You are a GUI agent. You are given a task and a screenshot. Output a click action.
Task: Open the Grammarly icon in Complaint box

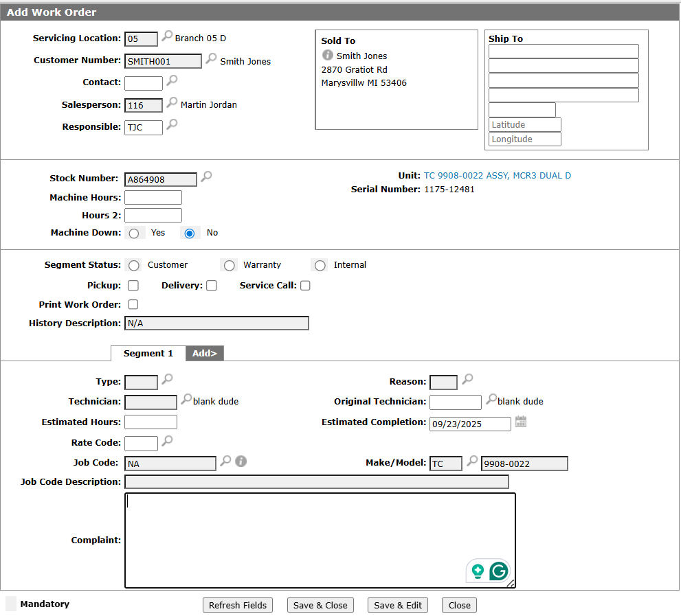coord(499,571)
